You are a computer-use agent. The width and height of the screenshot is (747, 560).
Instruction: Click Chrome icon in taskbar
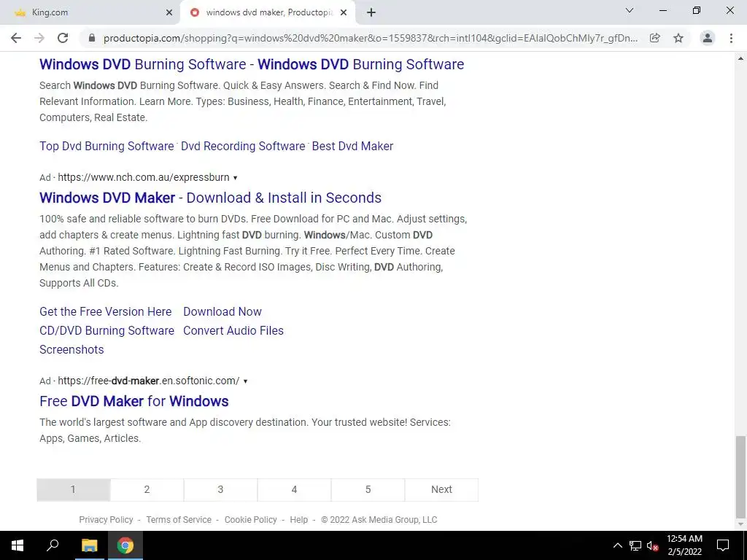tap(125, 545)
